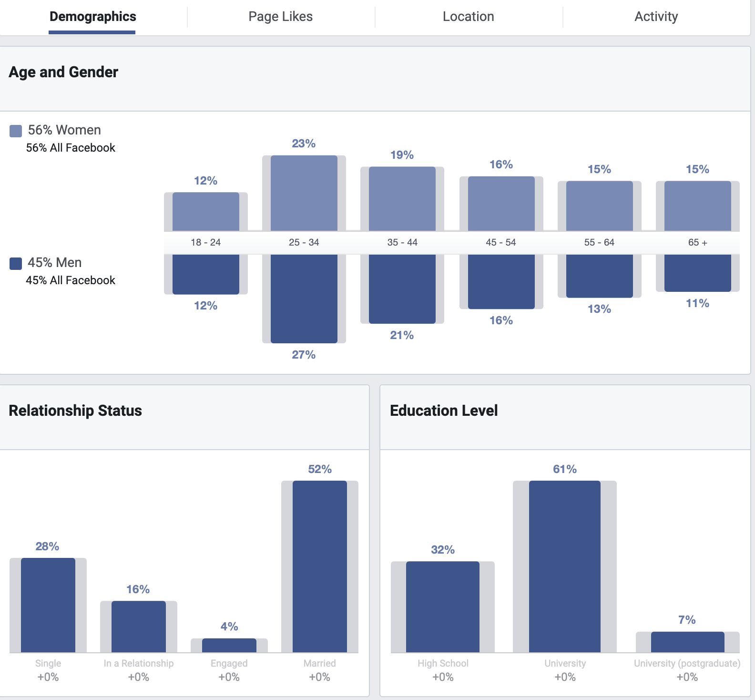This screenshot has height=700, width=755.
Task: Click the men 35 - 44 bar
Action: point(402,289)
